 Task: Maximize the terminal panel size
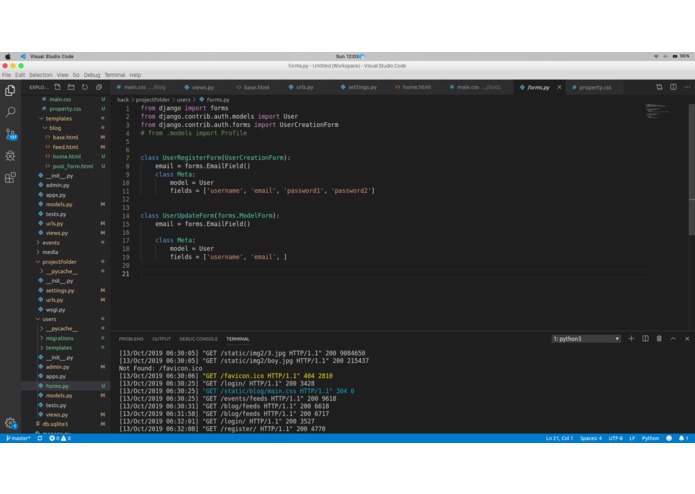(673, 338)
